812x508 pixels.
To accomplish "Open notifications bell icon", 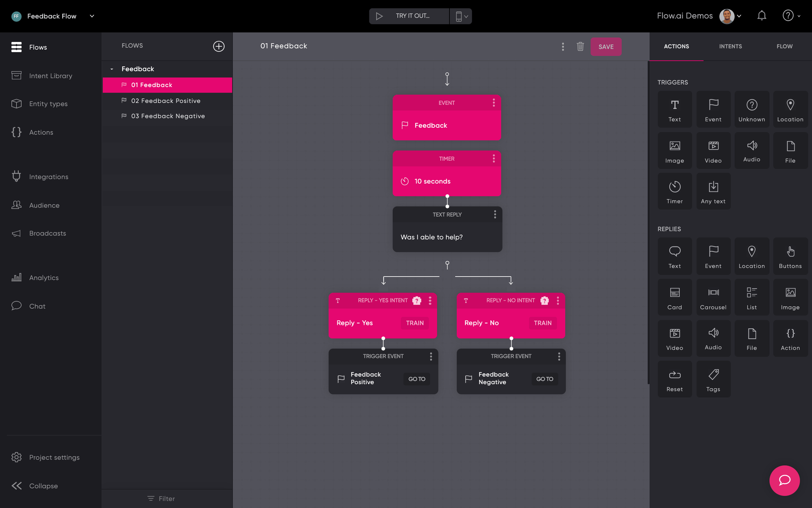I will (762, 16).
